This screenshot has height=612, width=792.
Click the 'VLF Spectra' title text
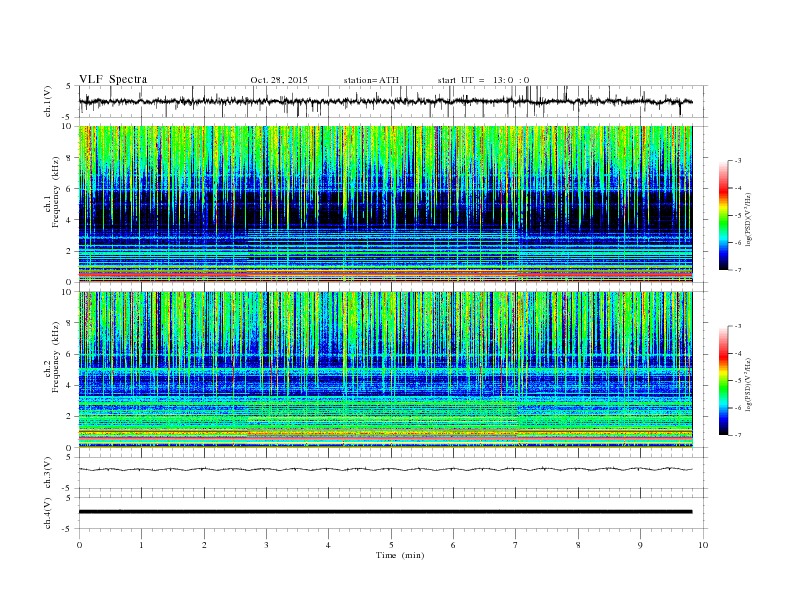[113, 79]
